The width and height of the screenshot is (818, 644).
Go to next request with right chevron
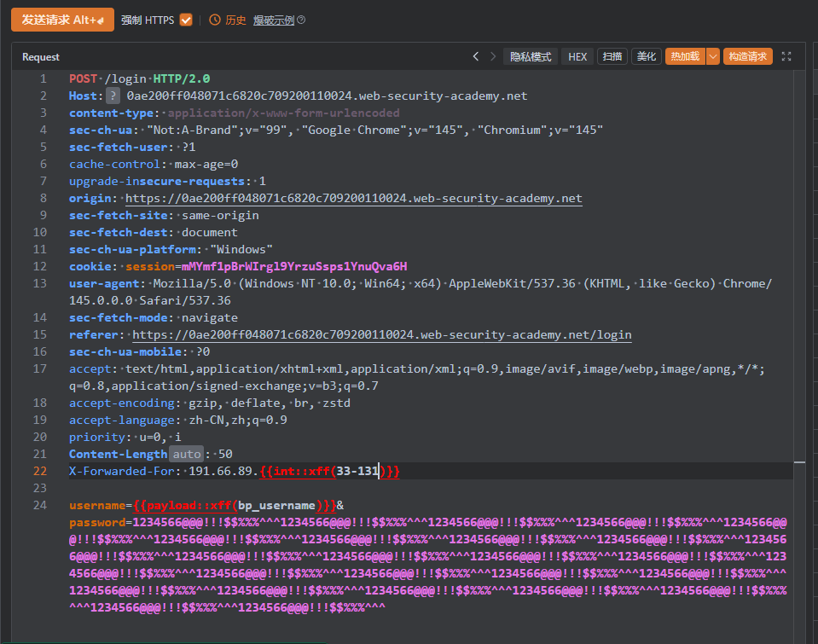493,56
